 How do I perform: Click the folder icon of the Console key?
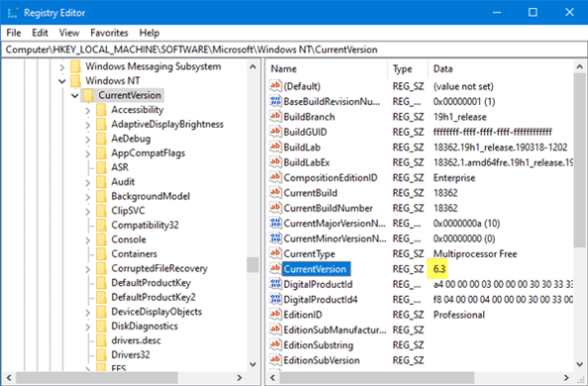point(101,239)
